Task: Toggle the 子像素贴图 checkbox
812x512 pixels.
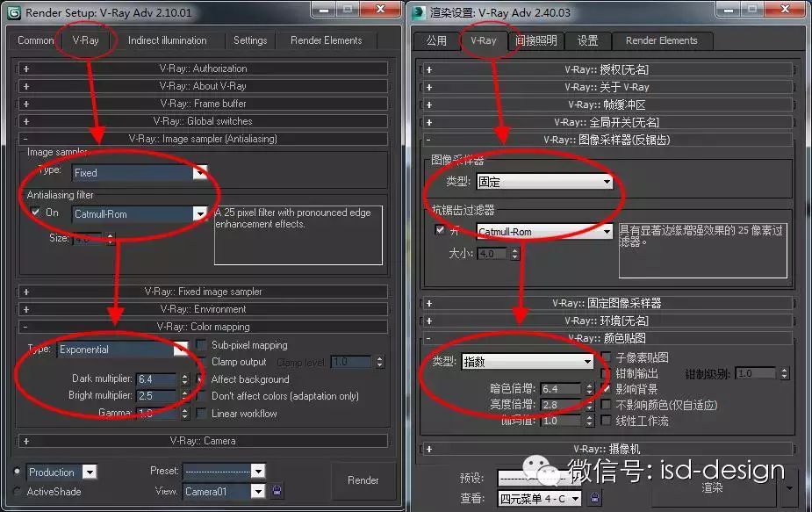Action: pos(606,357)
